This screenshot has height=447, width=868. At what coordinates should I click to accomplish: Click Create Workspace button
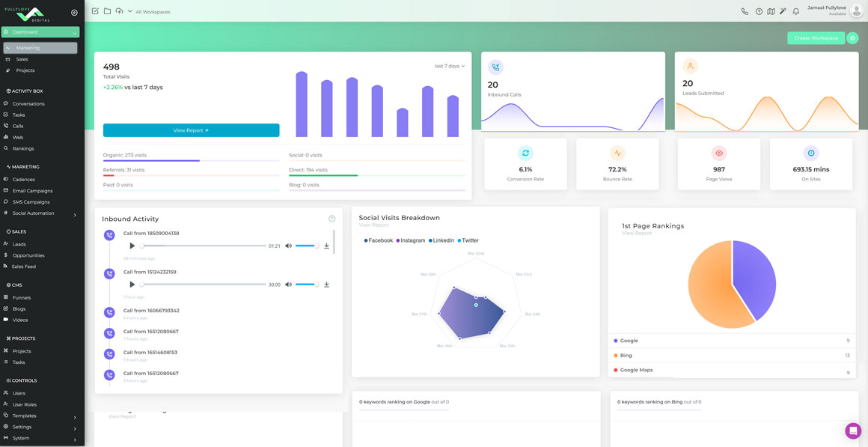coord(816,38)
